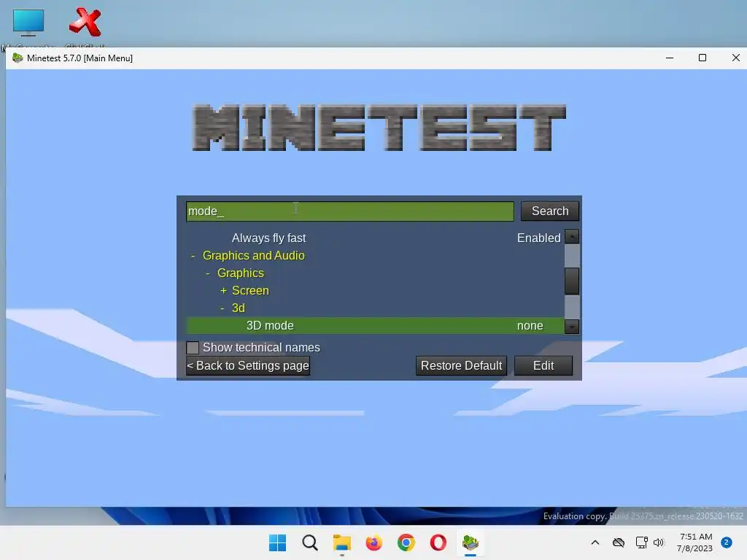Open File Explorer from the taskbar
The height and width of the screenshot is (560, 747).
pos(341,542)
